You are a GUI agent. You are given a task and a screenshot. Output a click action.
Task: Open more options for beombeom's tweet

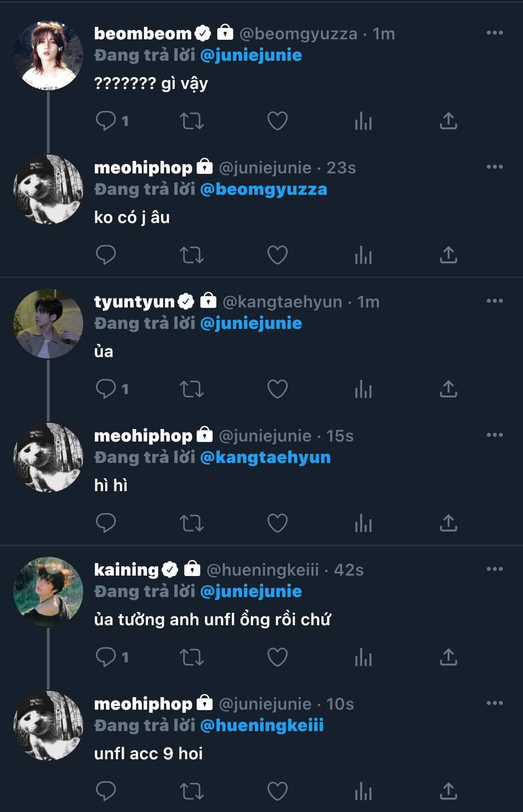tap(494, 33)
